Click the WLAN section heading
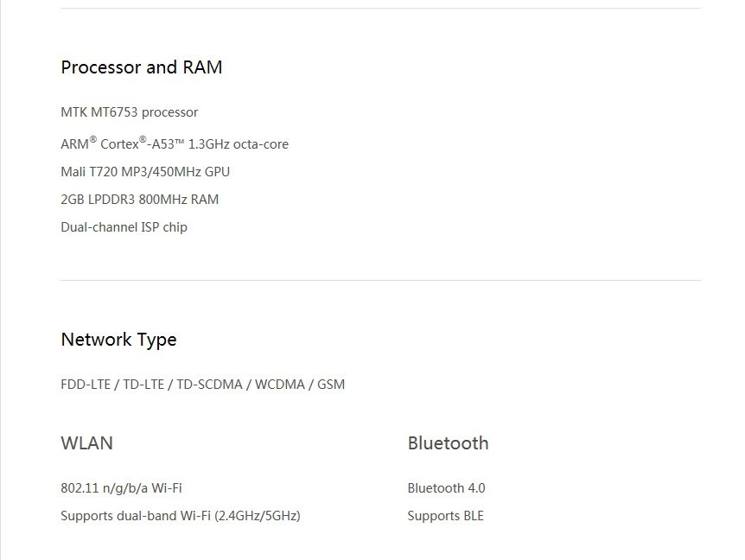Screen dimensions: 745x560 coord(86,443)
